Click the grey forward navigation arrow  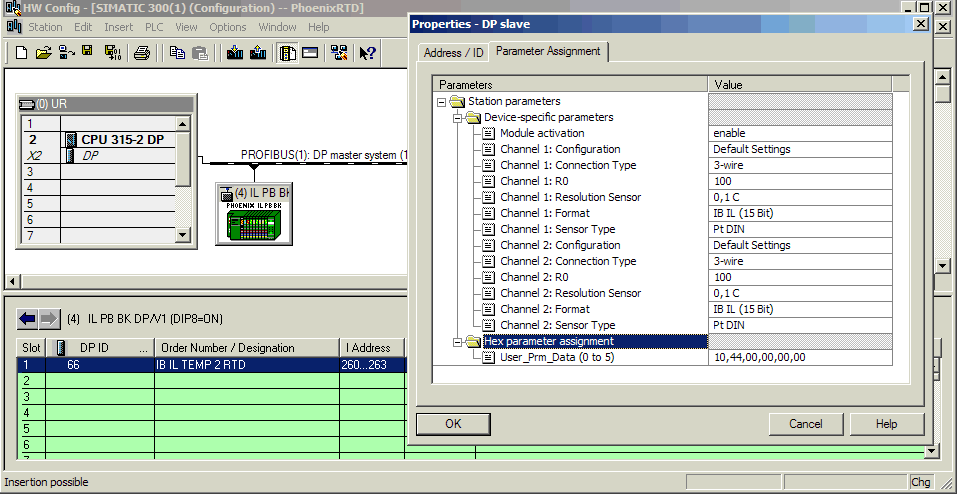tap(49, 319)
